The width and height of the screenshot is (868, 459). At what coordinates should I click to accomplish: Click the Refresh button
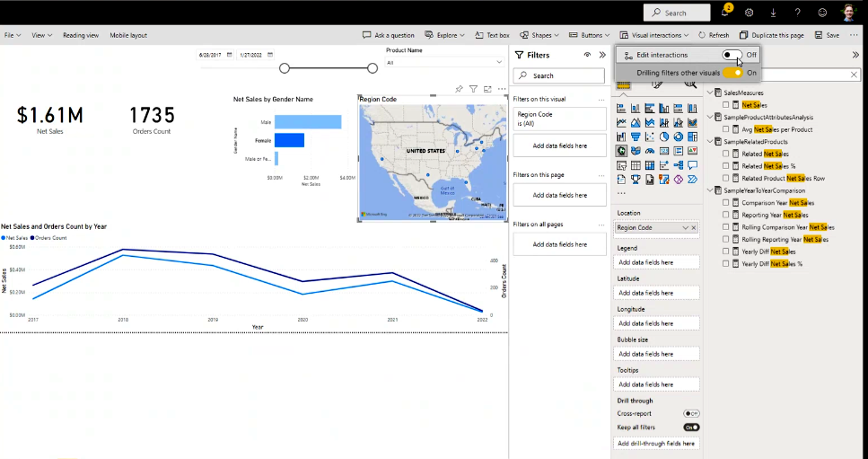click(x=714, y=35)
